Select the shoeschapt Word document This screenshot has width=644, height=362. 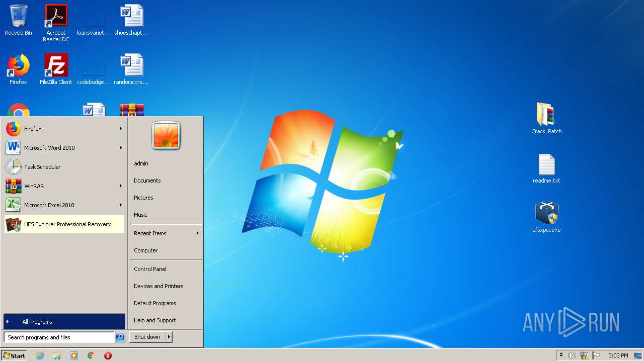point(131,21)
